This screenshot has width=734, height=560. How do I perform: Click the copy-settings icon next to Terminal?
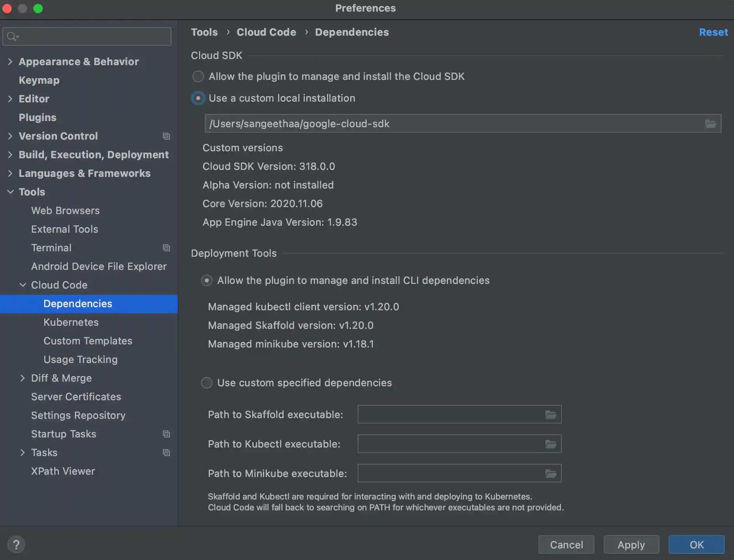166,248
